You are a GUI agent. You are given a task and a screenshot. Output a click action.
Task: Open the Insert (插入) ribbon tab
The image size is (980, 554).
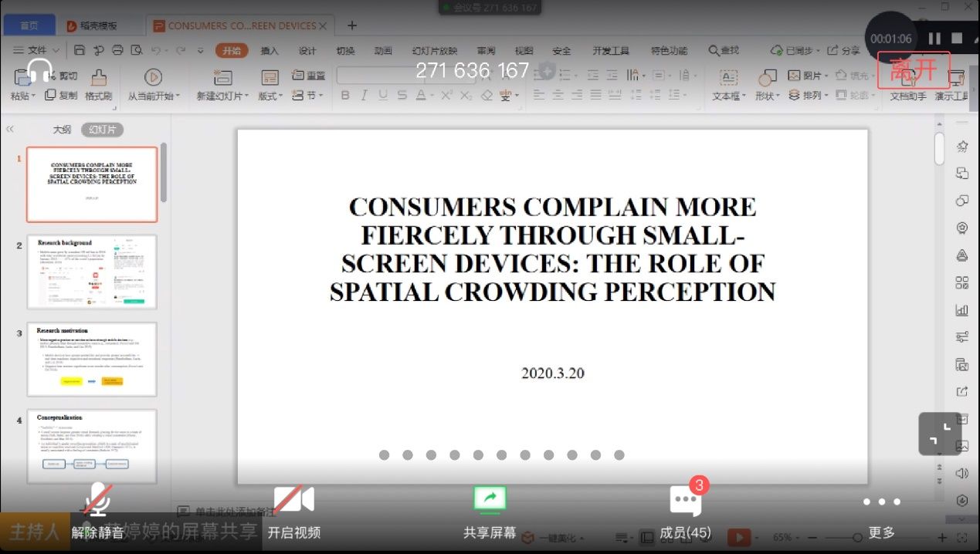pyautogui.click(x=270, y=51)
